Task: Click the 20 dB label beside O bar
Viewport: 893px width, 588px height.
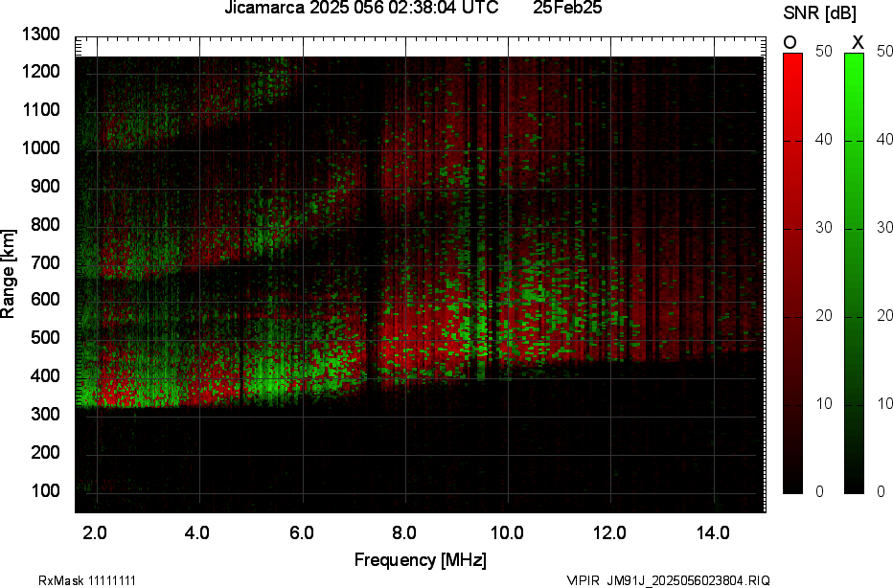Action: (823, 315)
